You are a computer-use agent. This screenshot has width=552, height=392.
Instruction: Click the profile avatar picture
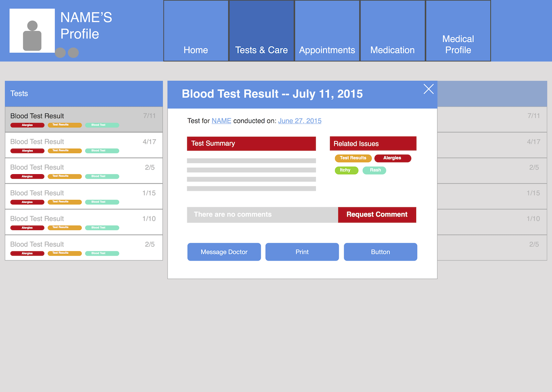(x=32, y=31)
